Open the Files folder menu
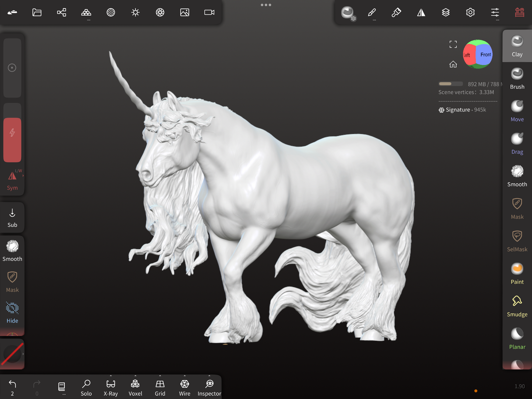Image resolution: width=532 pixels, height=399 pixels. pos(37,13)
